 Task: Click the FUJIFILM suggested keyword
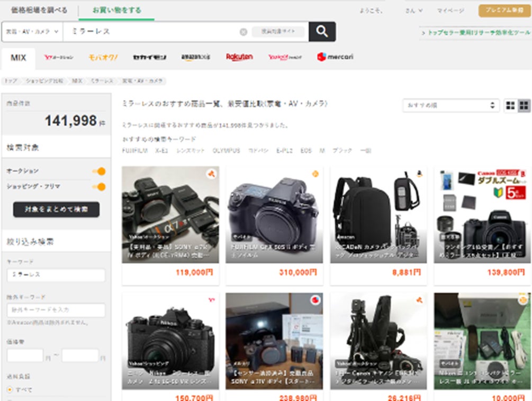pyautogui.click(x=135, y=150)
